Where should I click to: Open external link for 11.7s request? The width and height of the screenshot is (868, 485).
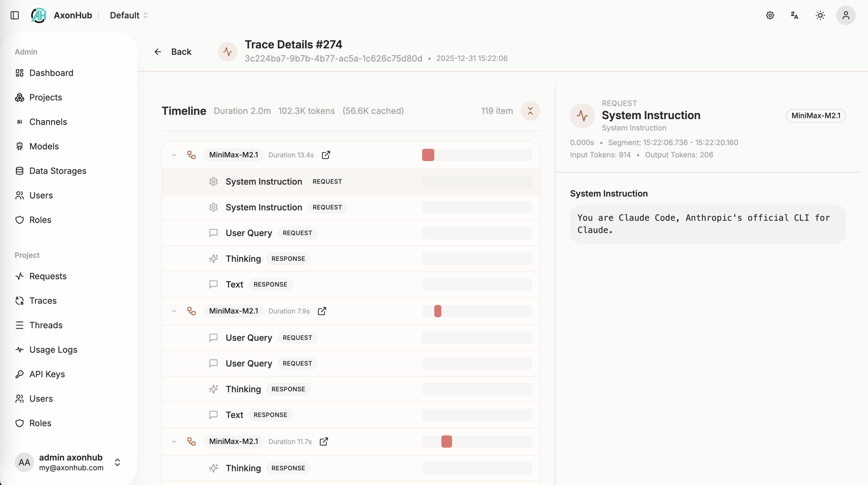tap(324, 442)
